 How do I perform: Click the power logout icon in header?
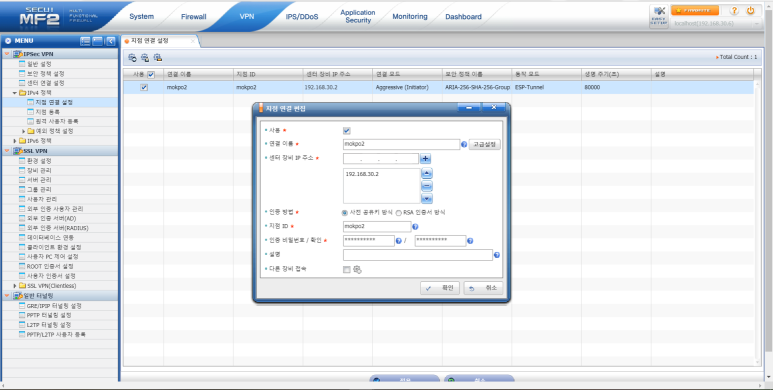[x=750, y=10]
